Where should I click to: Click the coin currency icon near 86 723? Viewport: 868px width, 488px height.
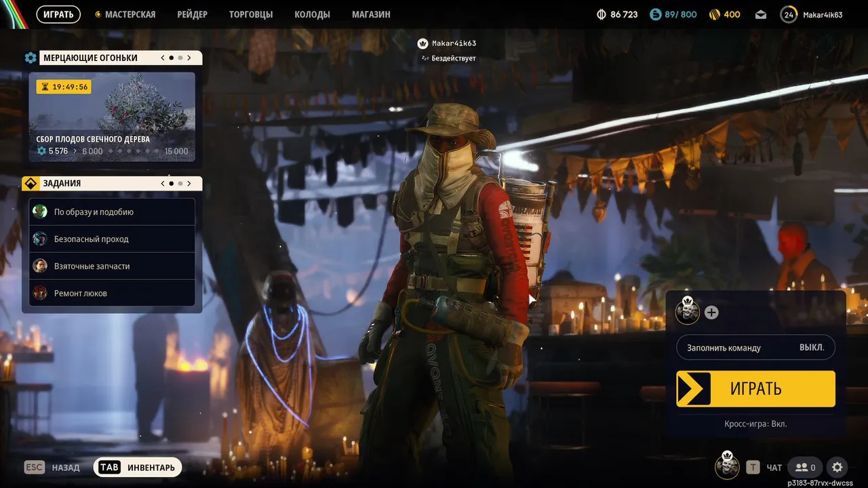[x=601, y=14]
